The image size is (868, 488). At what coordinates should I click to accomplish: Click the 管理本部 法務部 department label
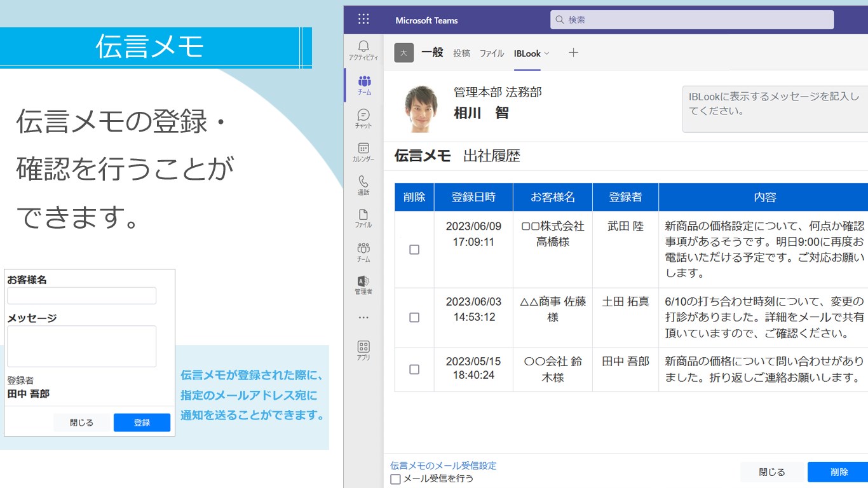[498, 92]
